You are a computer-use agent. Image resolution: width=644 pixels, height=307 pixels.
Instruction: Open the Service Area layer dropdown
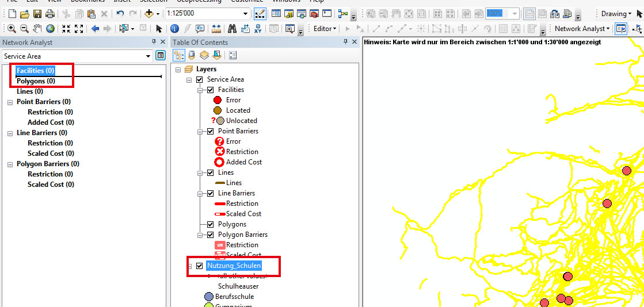[x=148, y=56]
